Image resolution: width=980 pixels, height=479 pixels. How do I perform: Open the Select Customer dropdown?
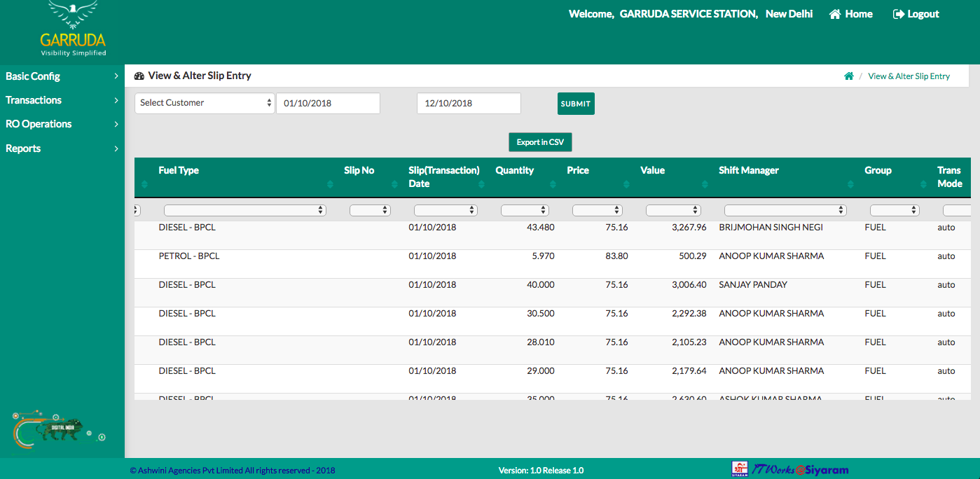point(205,103)
